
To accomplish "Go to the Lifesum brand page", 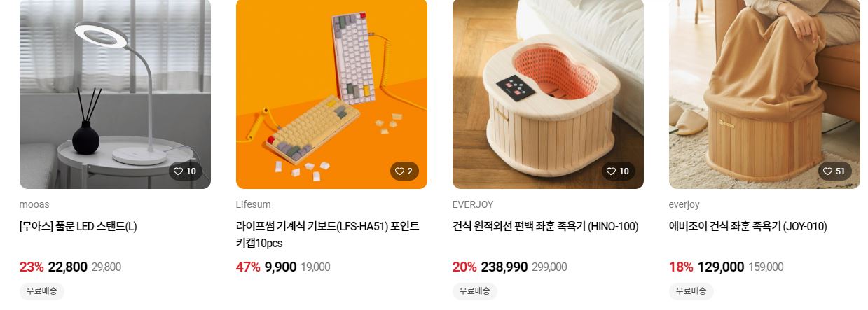I will pyautogui.click(x=254, y=204).
